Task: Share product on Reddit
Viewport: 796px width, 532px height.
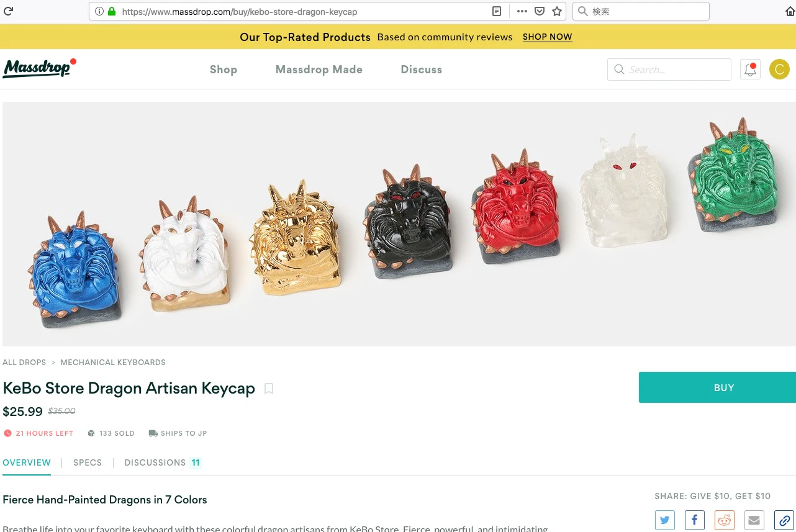Action: pyautogui.click(x=725, y=520)
